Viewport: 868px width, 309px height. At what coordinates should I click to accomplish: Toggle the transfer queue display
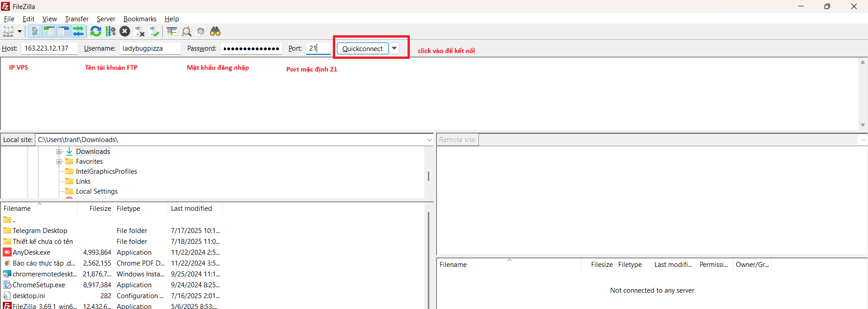[x=78, y=31]
